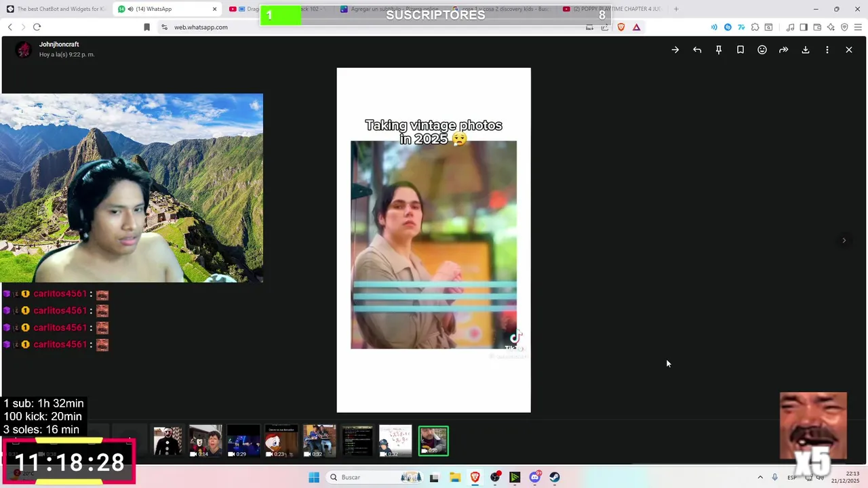Open the 0:23 duck cartoon thumbnail
This screenshot has height=488, width=868.
pos(281,441)
